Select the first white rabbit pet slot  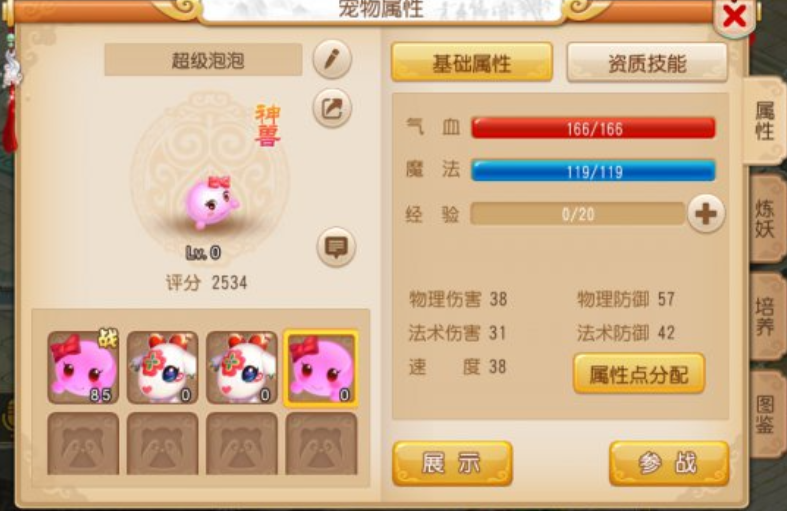tap(163, 367)
